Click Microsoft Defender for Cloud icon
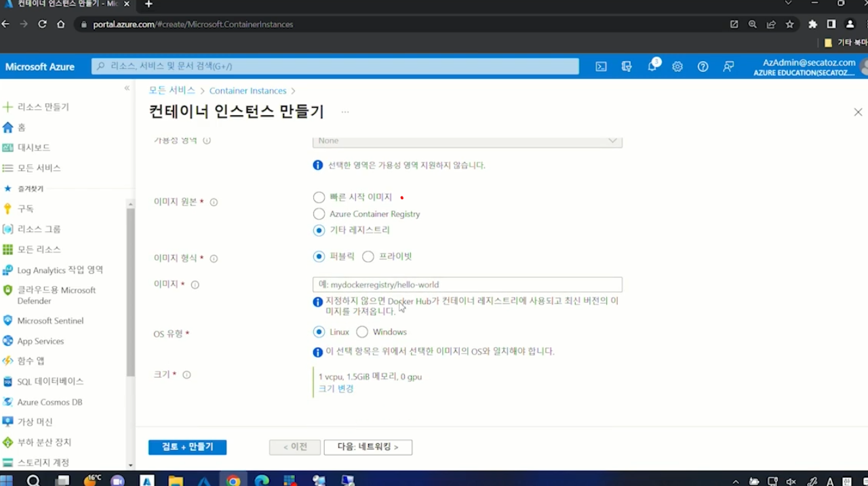 click(8, 290)
